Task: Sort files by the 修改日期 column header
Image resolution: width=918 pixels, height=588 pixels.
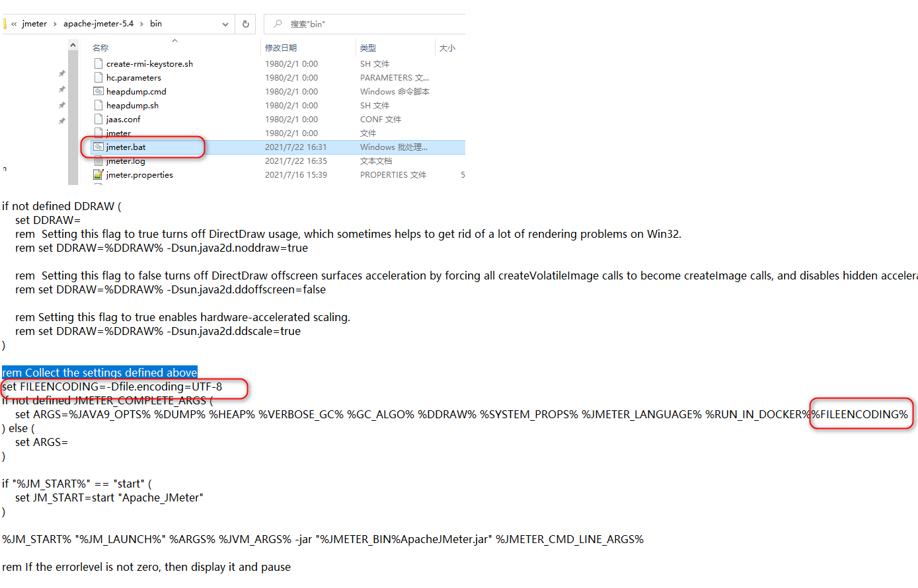Action: tap(281, 48)
